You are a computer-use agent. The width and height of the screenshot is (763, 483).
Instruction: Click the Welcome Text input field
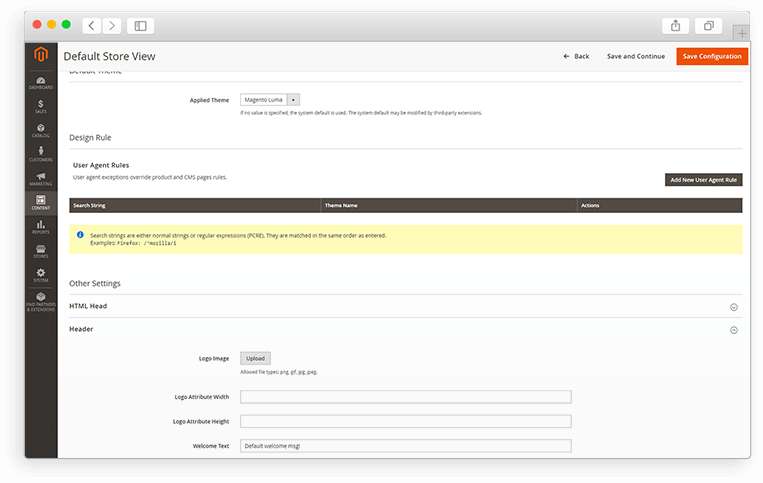click(x=405, y=446)
